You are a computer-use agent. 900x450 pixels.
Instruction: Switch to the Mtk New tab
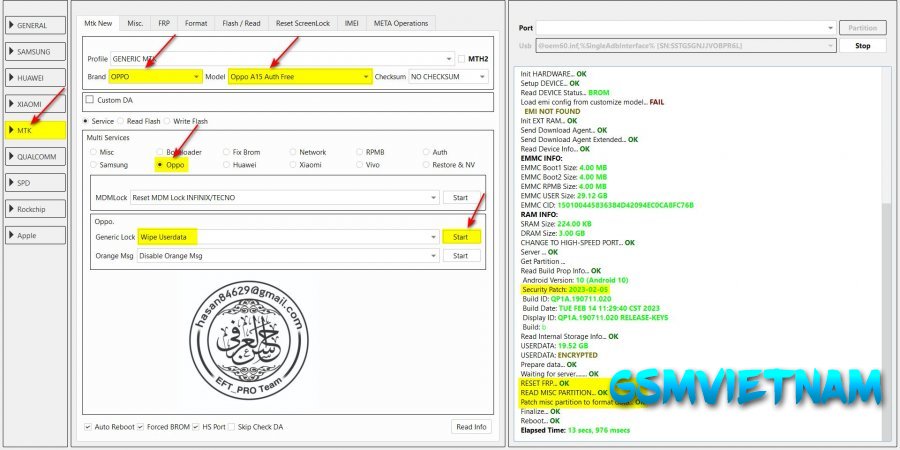click(98, 23)
